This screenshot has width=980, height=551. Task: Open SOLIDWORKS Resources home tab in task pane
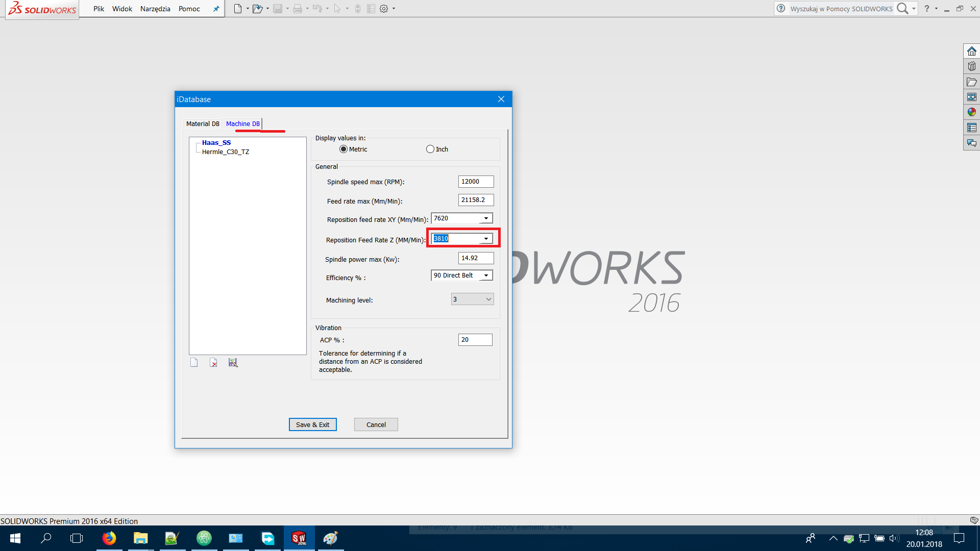point(972,51)
